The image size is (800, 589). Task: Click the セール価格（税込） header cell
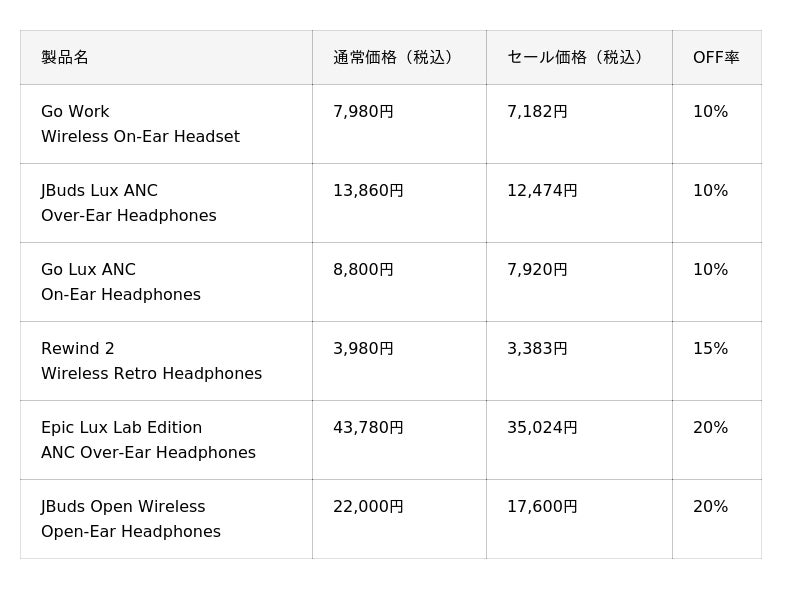579,57
